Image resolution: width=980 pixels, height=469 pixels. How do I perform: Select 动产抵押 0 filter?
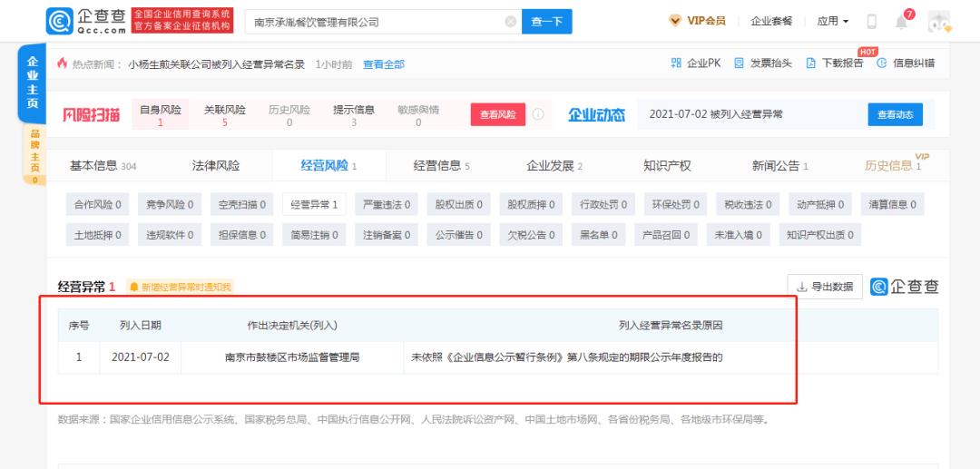pos(820,204)
